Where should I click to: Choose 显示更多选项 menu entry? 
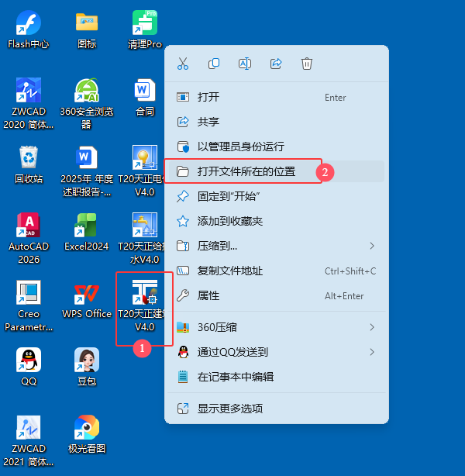click(277, 409)
